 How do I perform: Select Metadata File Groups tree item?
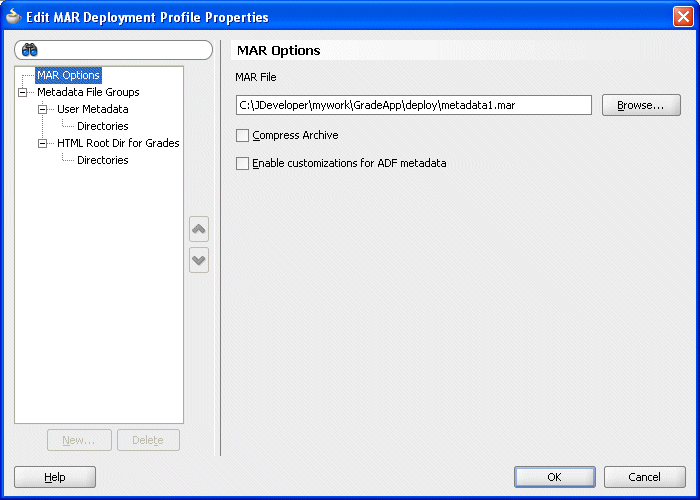88,92
